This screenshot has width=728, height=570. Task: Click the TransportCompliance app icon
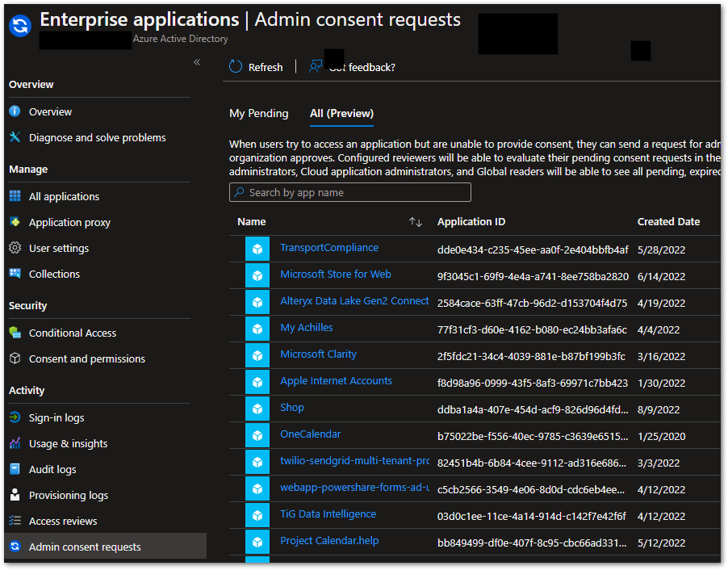257,249
